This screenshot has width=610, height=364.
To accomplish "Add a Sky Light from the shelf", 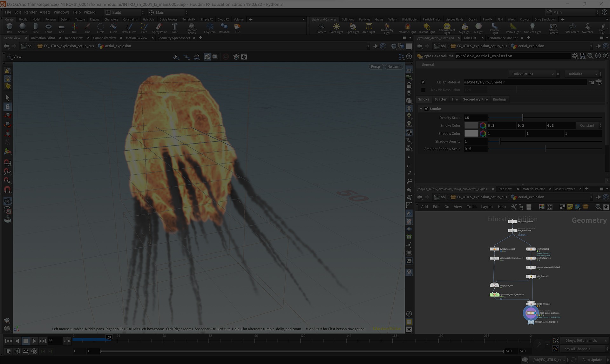I will [464, 28].
